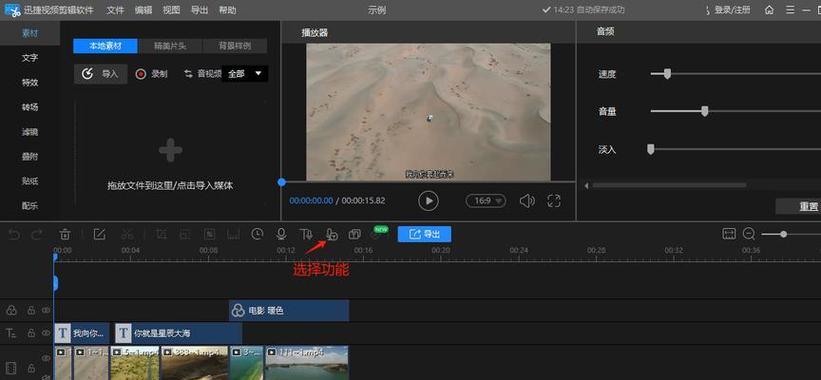This screenshot has width=821, height=380.
Task: Click the overlapping squares toolbar icon
Action: (354, 234)
